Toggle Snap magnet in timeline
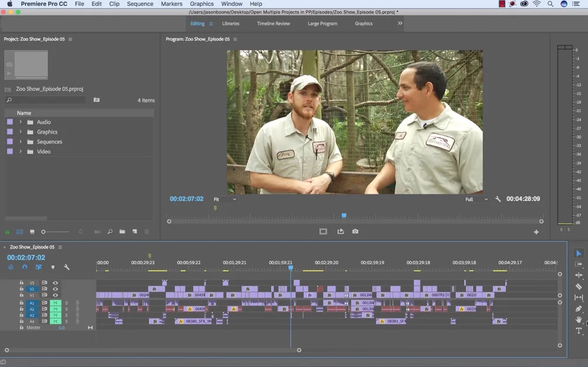This screenshot has height=367, width=588. point(25,267)
